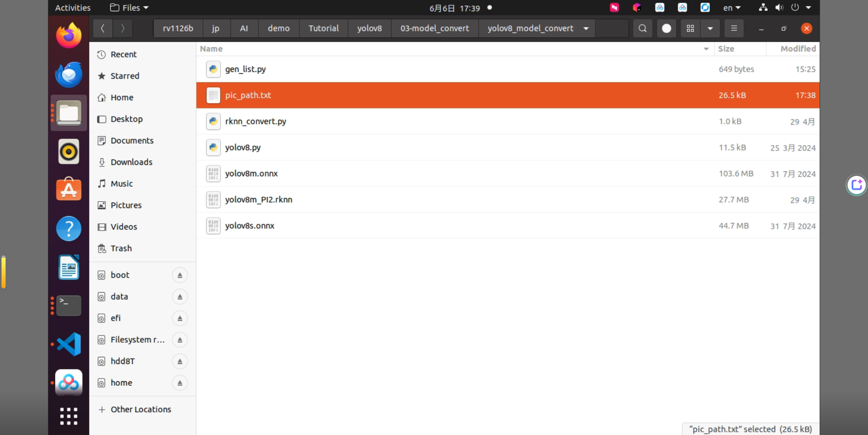
Task: Switch to grid view with the icon view button
Action: click(690, 28)
